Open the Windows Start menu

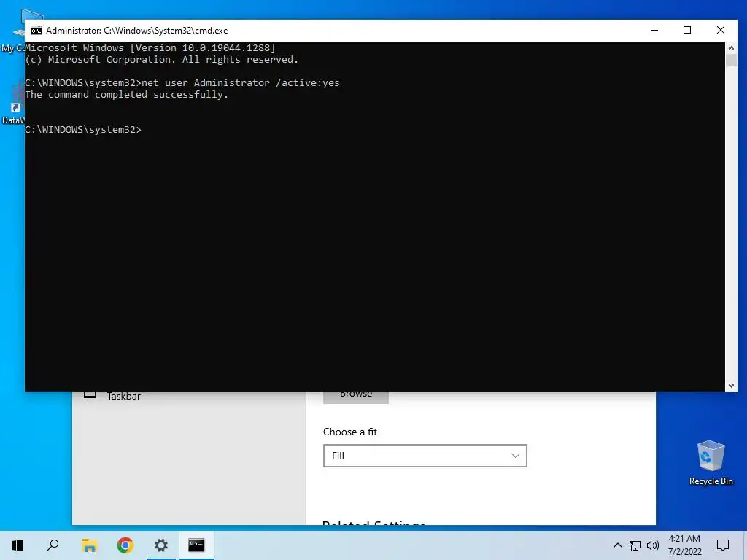point(18,545)
